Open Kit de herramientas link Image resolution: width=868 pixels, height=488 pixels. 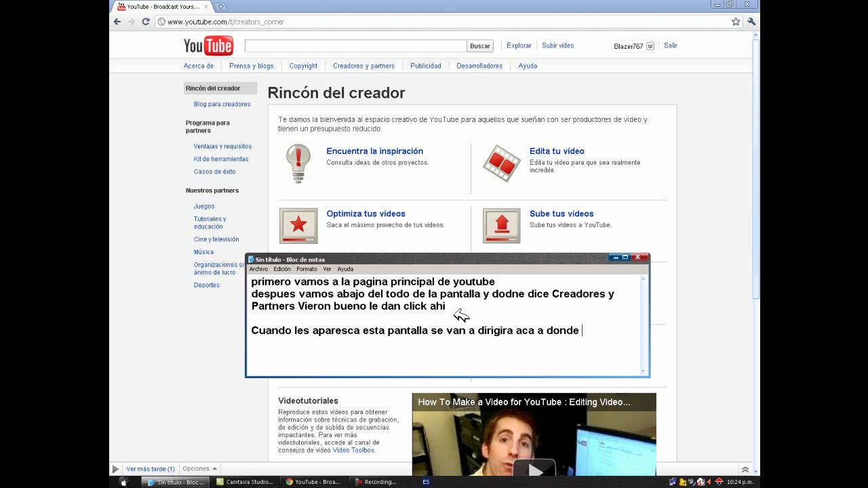[x=221, y=159]
